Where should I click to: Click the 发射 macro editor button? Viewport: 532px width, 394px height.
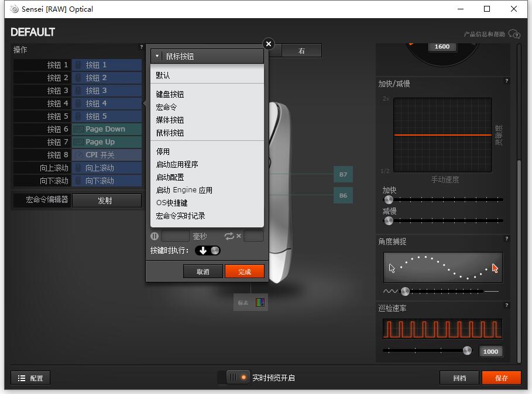tap(105, 201)
